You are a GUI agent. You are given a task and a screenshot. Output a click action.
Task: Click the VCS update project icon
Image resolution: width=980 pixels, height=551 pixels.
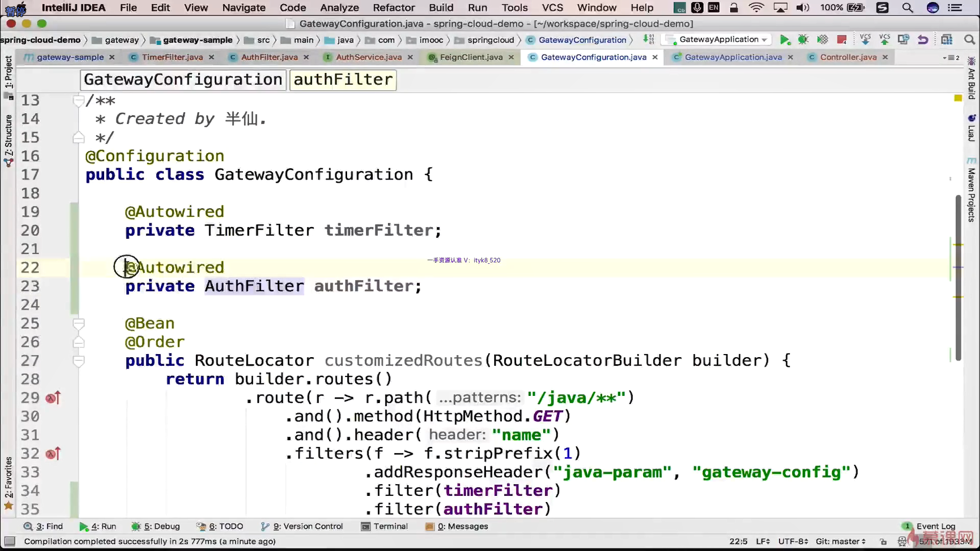coord(865,40)
